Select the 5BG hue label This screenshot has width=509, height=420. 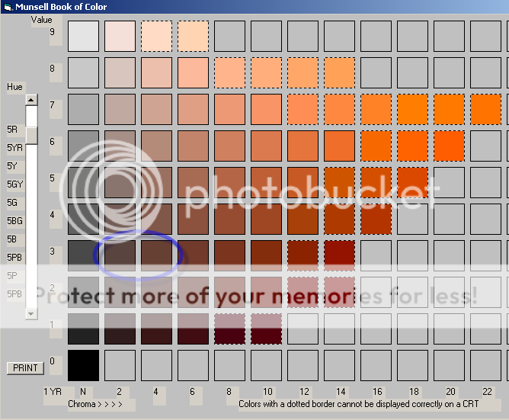[14, 220]
